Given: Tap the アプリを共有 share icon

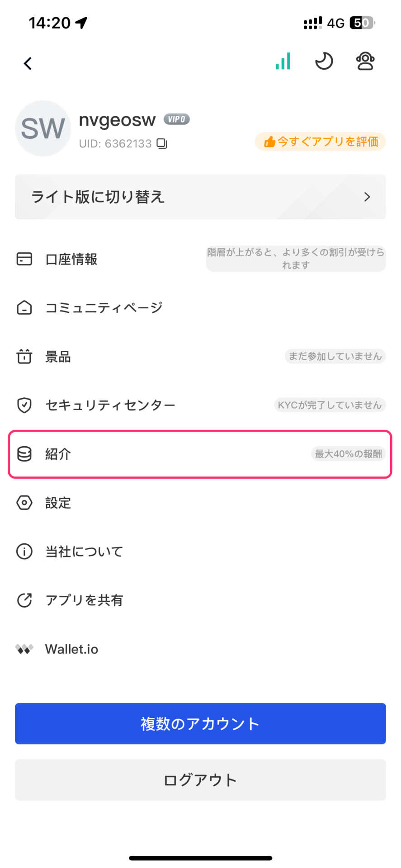Looking at the screenshot, I should 24,600.
